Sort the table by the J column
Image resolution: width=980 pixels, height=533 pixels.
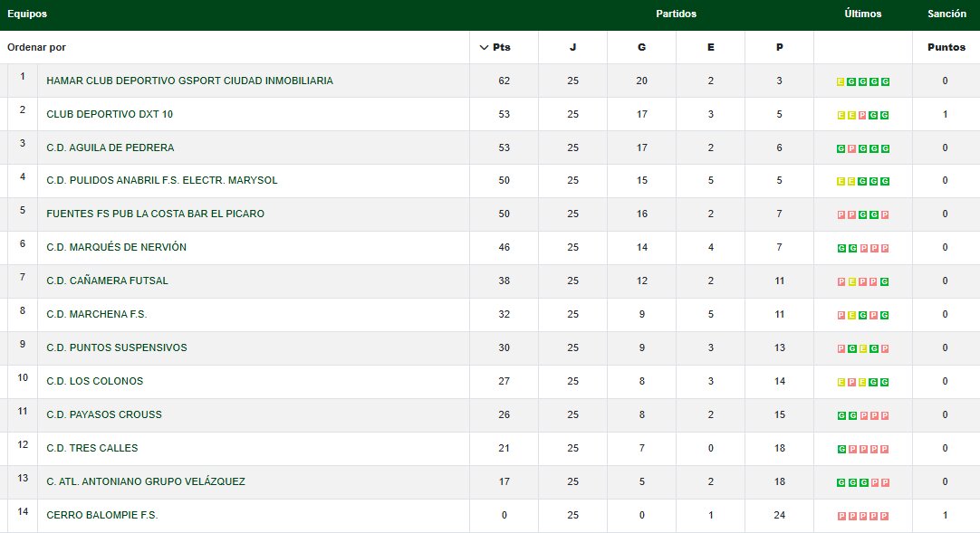pos(572,47)
